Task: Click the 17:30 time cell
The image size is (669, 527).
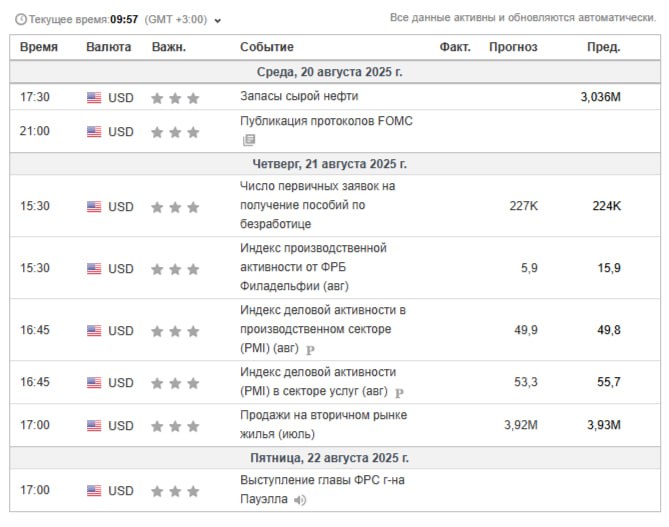Action: pyautogui.click(x=35, y=97)
